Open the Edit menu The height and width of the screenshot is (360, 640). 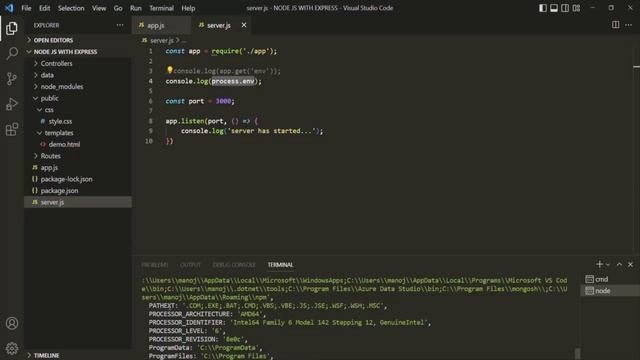click(x=44, y=8)
